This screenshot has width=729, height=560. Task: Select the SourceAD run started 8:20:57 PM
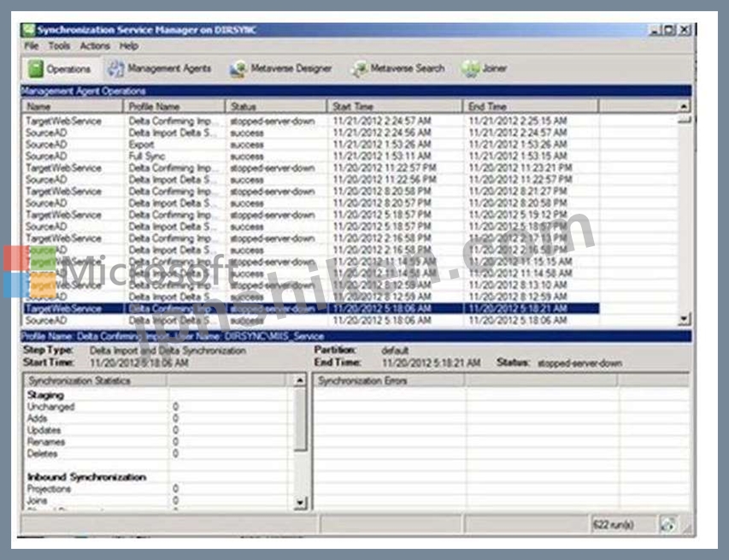click(x=310, y=203)
